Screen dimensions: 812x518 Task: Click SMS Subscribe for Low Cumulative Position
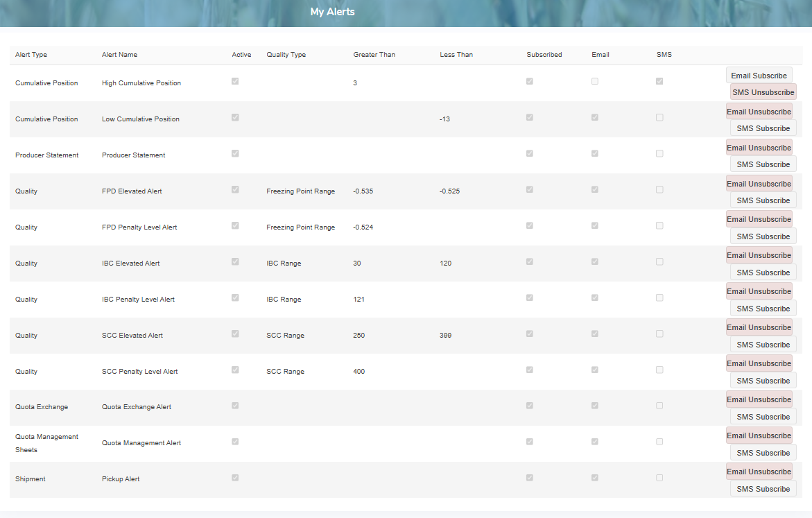pyautogui.click(x=763, y=128)
